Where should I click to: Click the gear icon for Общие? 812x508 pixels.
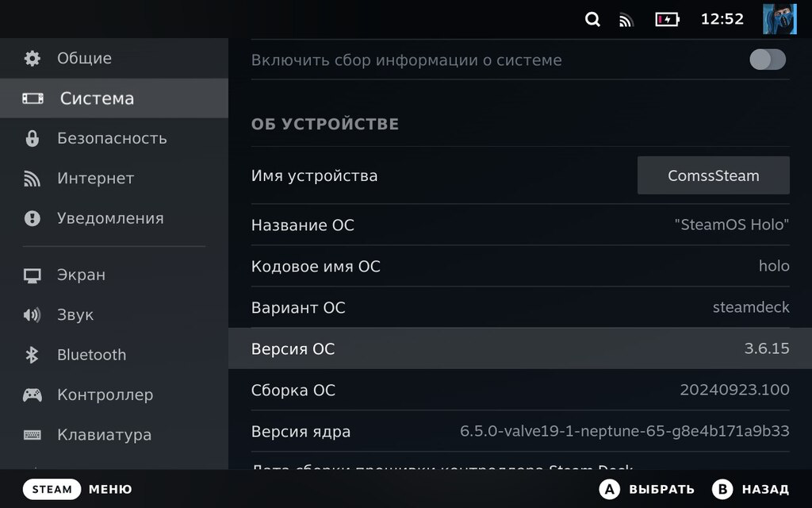pos(33,58)
